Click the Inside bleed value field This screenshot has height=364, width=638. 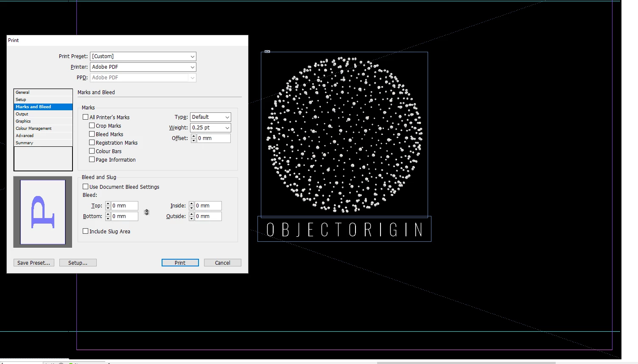208,206
